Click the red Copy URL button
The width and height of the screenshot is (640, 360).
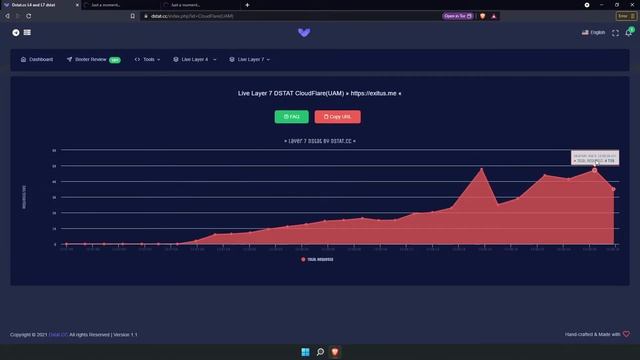pos(338,117)
